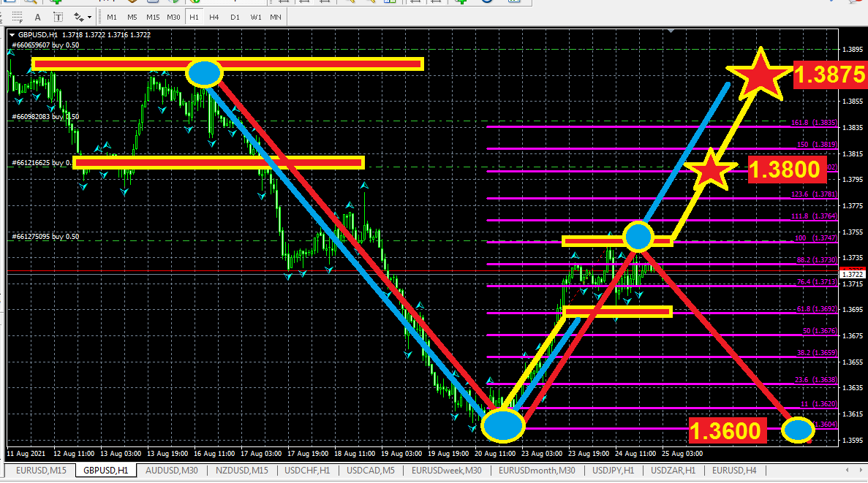Click the Arrows objects tool icon

pos(78,16)
